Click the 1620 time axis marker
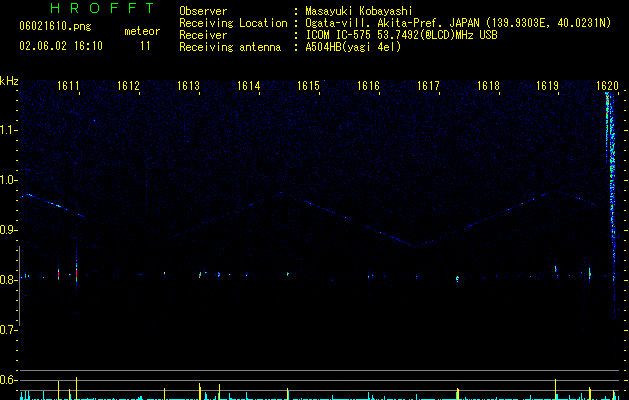629x400 pixels. click(607, 86)
